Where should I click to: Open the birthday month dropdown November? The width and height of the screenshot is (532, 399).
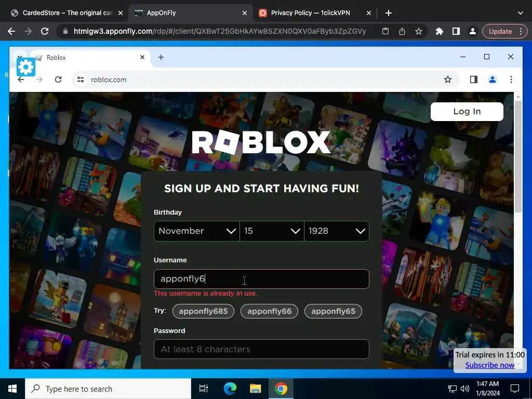pos(197,231)
